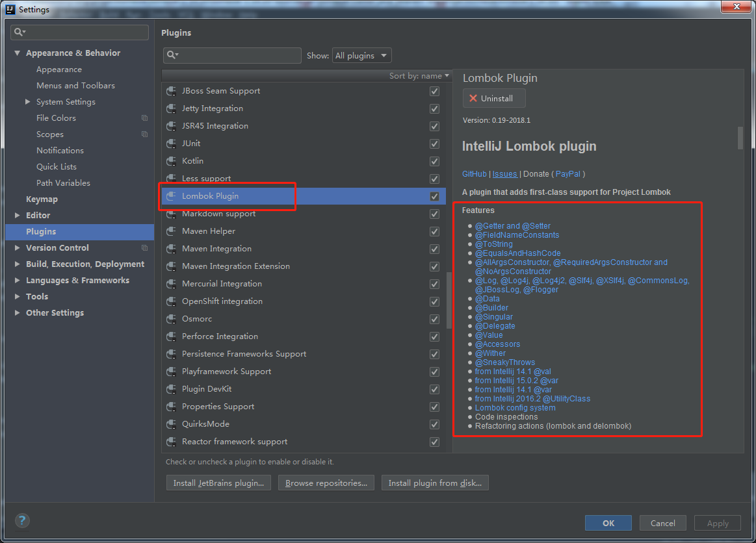Click the Kotlin plugin icon
Screen dimensions: 756x543
click(171, 161)
